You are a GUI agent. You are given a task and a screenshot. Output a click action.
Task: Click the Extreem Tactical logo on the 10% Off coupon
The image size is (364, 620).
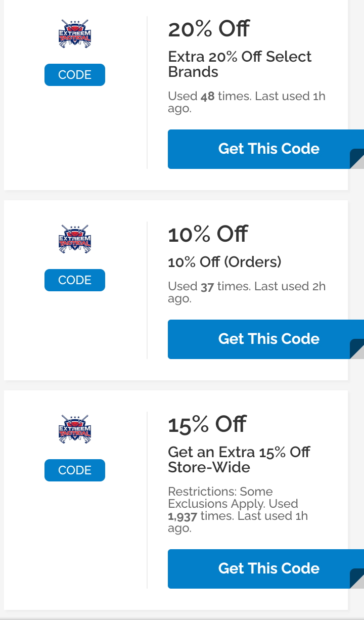pyautogui.click(x=75, y=239)
